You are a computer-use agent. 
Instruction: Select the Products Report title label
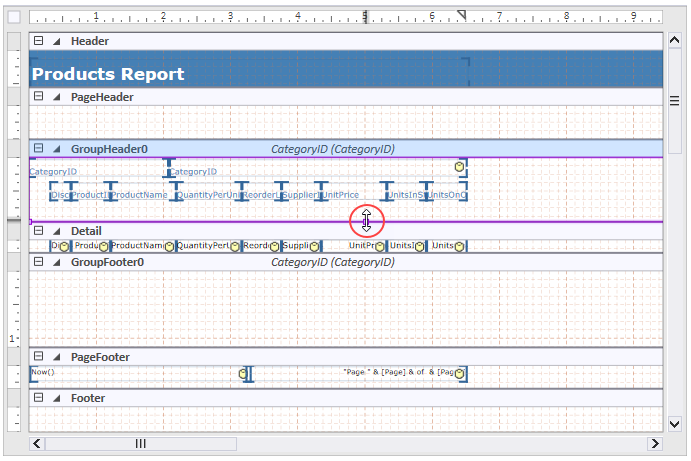108,74
